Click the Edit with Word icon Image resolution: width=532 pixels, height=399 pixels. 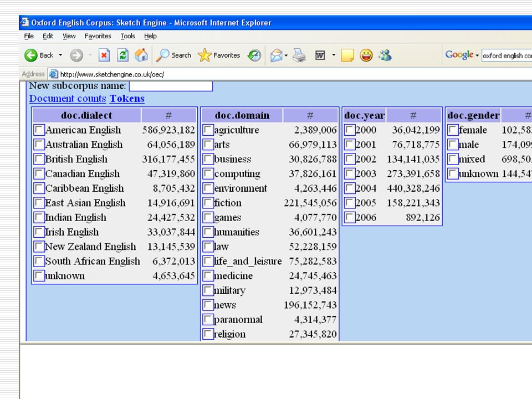(x=320, y=55)
